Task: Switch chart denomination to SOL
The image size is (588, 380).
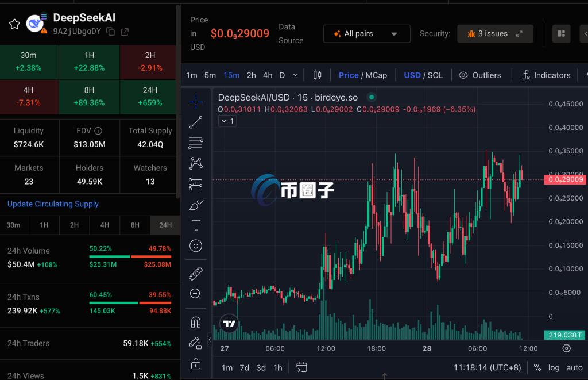Action: click(x=435, y=75)
